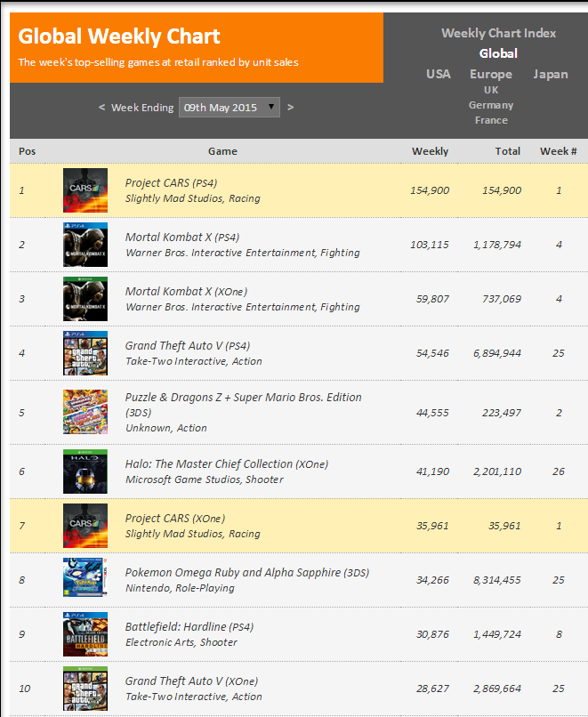Screen dimensions: 588x717
Task: Click the Game column header
Action: click(222, 151)
